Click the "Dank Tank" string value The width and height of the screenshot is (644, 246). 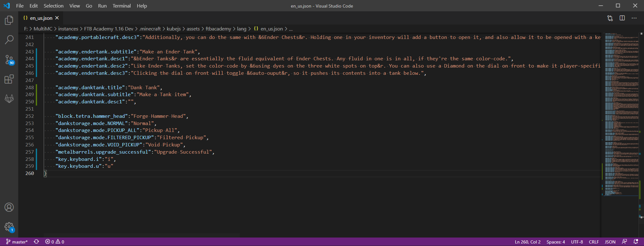pos(145,87)
